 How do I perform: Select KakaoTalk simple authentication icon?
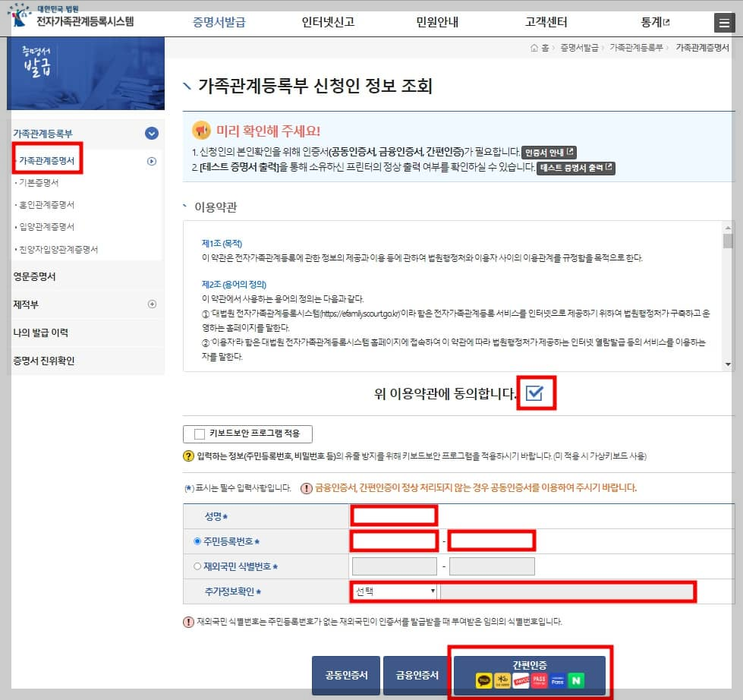click(x=483, y=680)
